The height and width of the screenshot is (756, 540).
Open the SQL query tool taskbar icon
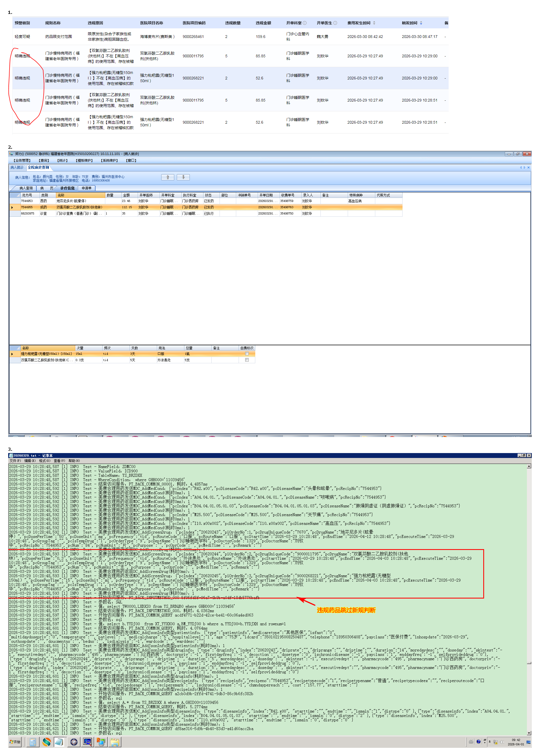[88, 742]
